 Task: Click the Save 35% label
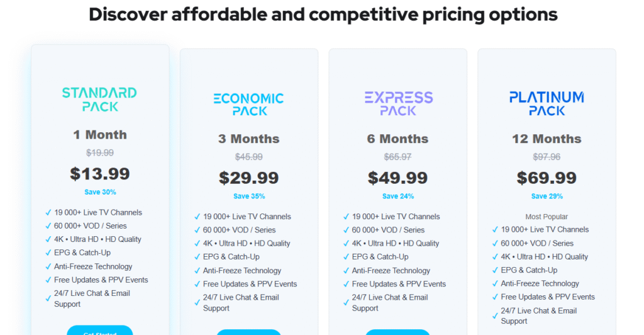click(x=249, y=196)
